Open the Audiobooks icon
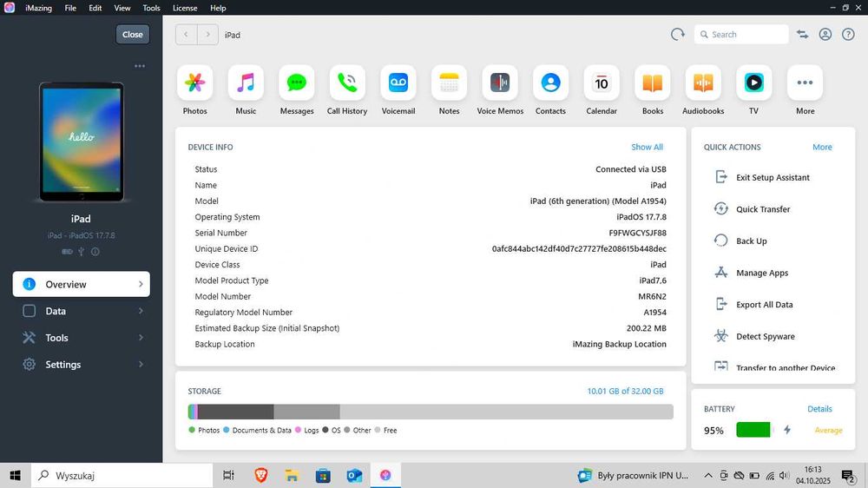 tap(703, 83)
